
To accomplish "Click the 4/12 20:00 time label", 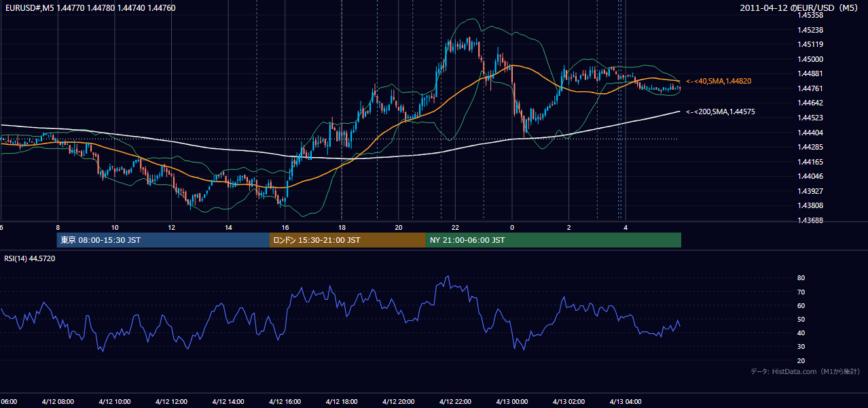I will [x=399, y=402].
